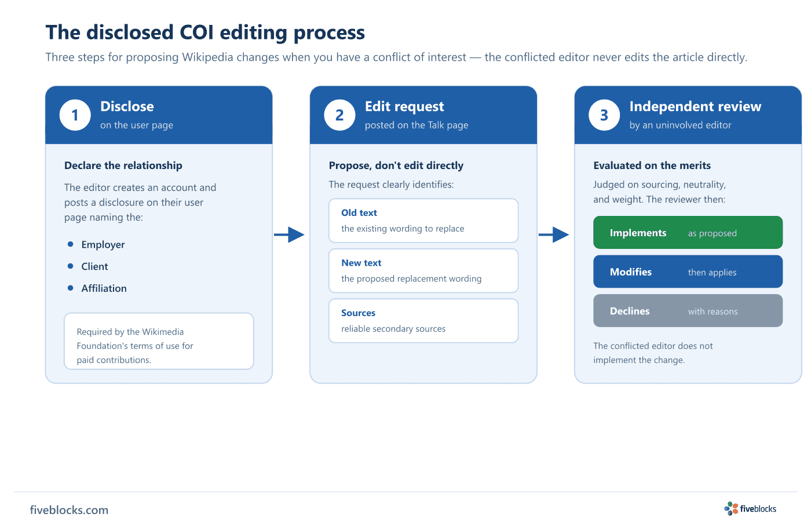Viewport: 811px width, 532px height.
Task: Select the green Implements as proposed button
Action: pos(688,233)
